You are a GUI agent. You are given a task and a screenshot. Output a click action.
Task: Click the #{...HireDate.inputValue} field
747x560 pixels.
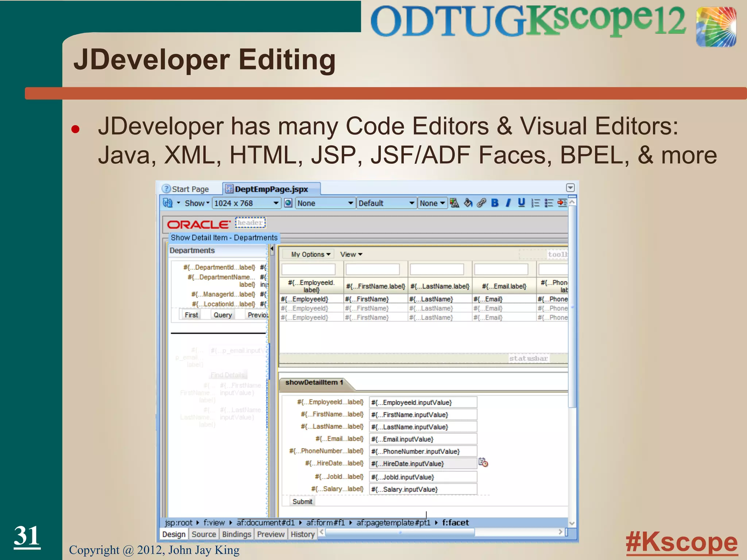point(423,463)
